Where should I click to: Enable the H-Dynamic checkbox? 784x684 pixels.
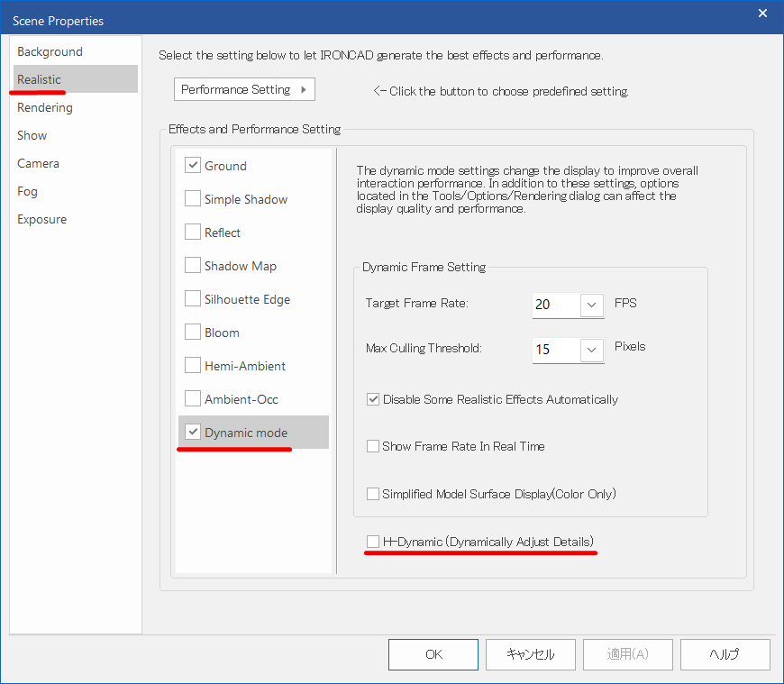373,542
